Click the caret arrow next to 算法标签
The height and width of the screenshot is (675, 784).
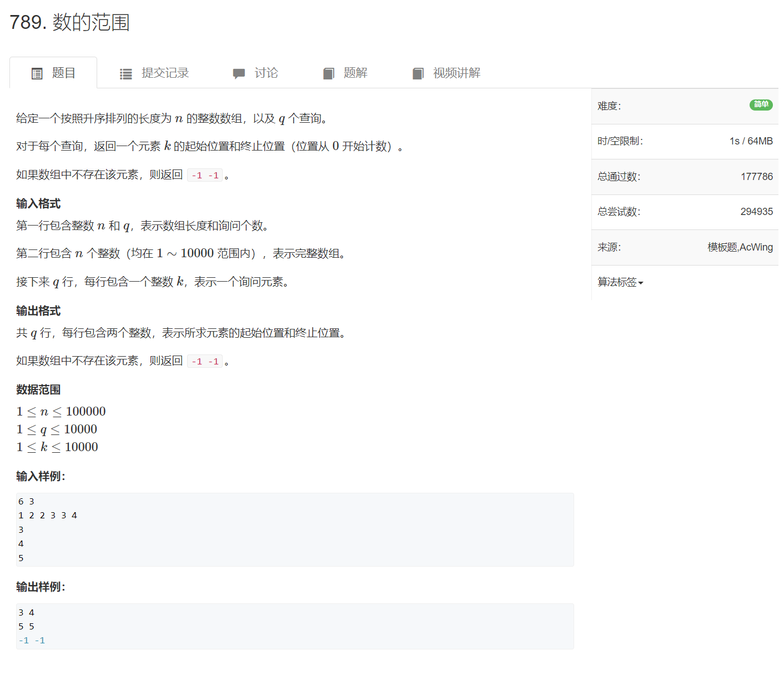coord(641,283)
